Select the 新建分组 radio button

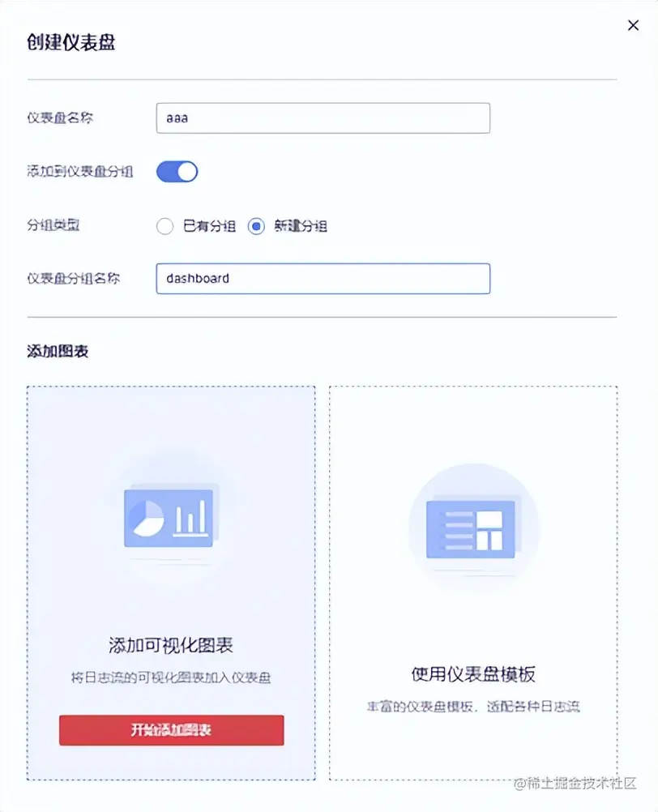[x=256, y=226]
